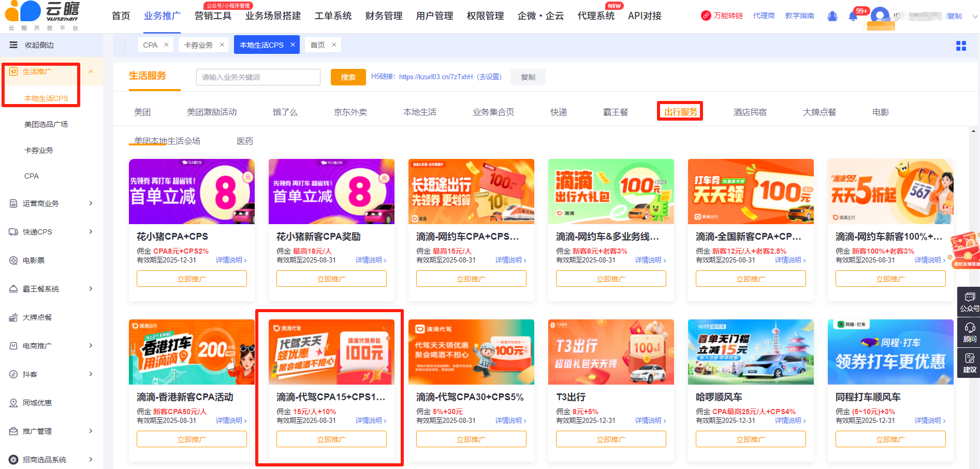Click the 去设置 link after H5 URL

coord(489,77)
